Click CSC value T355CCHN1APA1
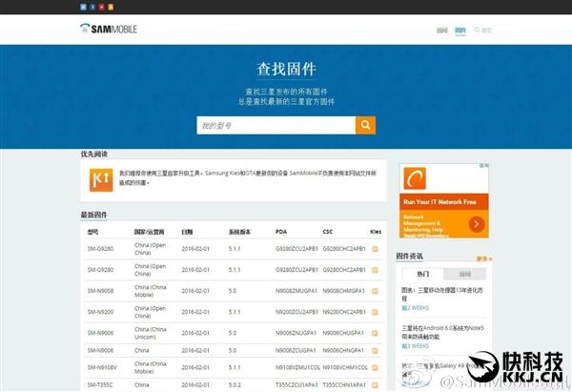This screenshot has height=392, width=572. coord(344,384)
